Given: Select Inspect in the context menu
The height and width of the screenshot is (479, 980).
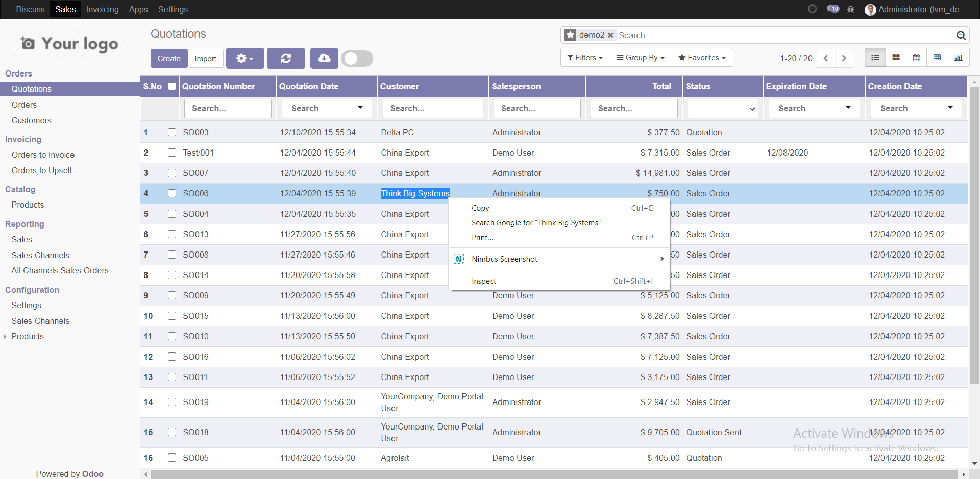Looking at the screenshot, I should pyautogui.click(x=484, y=281).
